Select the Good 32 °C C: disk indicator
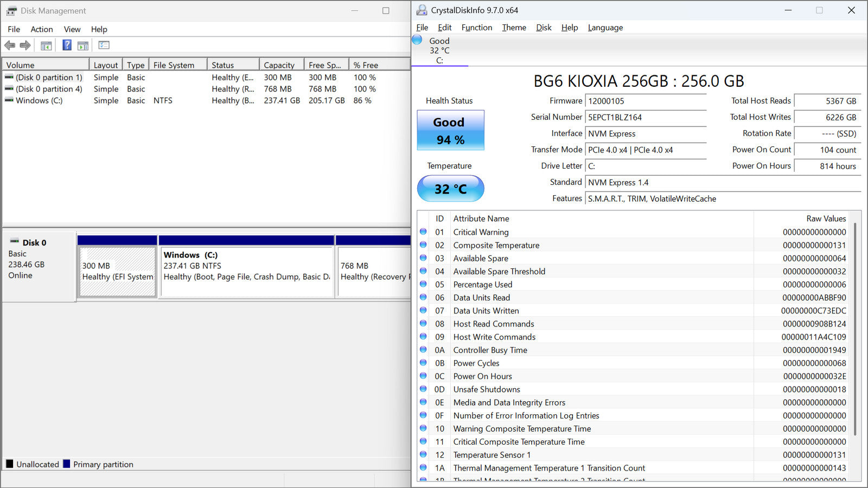Screen dimensions: 868x488 point(439,50)
